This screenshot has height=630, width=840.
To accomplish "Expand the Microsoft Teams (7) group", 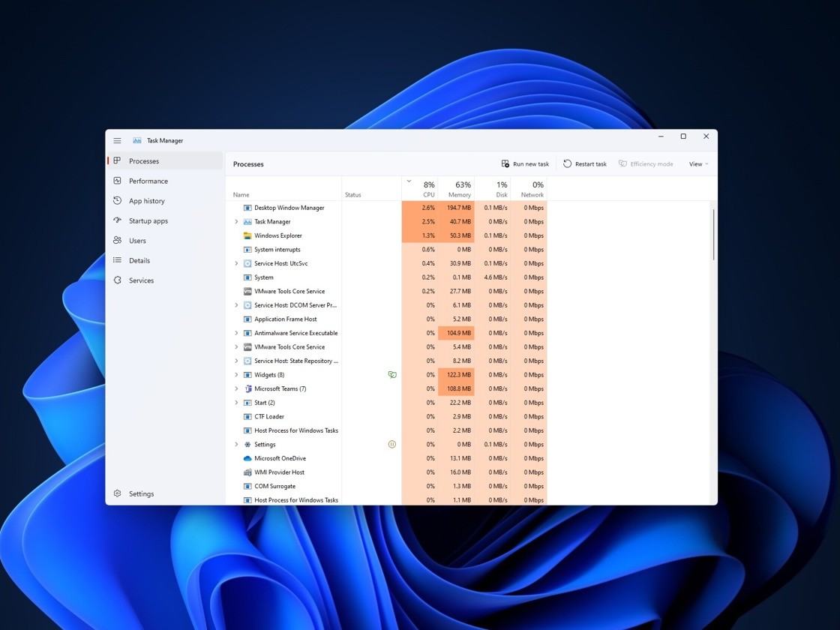I will point(236,388).
